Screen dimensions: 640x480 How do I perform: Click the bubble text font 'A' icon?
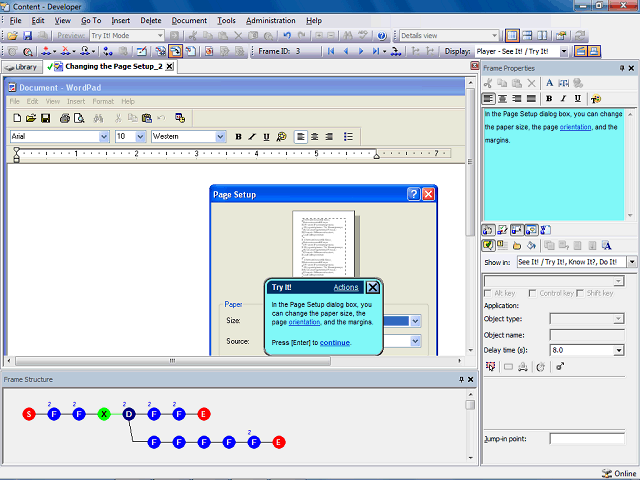(549, 83)
